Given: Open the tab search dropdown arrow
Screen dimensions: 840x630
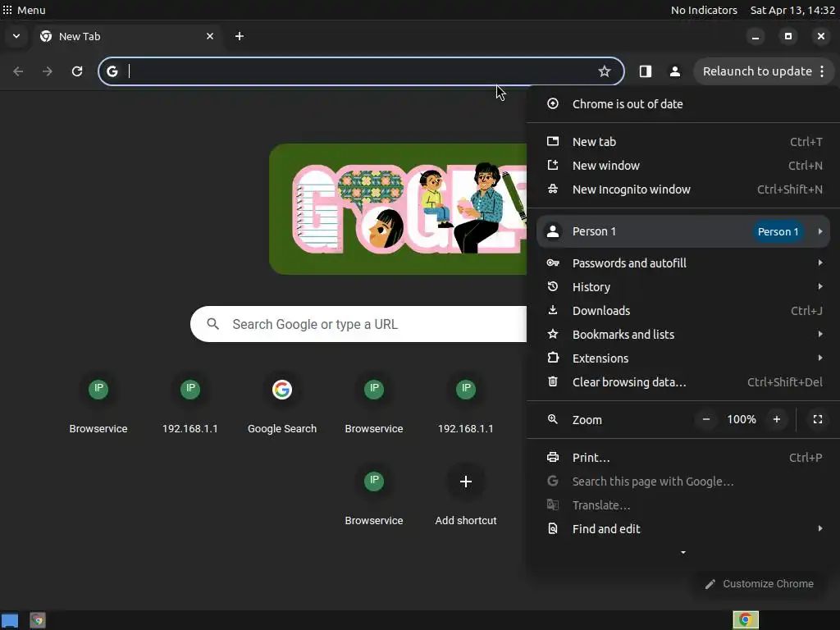Looking at the screenshot, I should click(x=16, y=36).
